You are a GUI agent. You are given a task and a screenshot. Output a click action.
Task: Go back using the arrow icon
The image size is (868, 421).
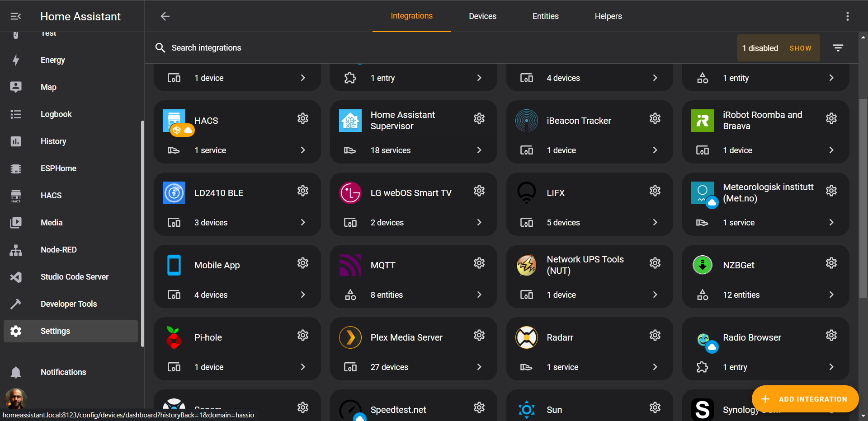[x=165, y=16]
